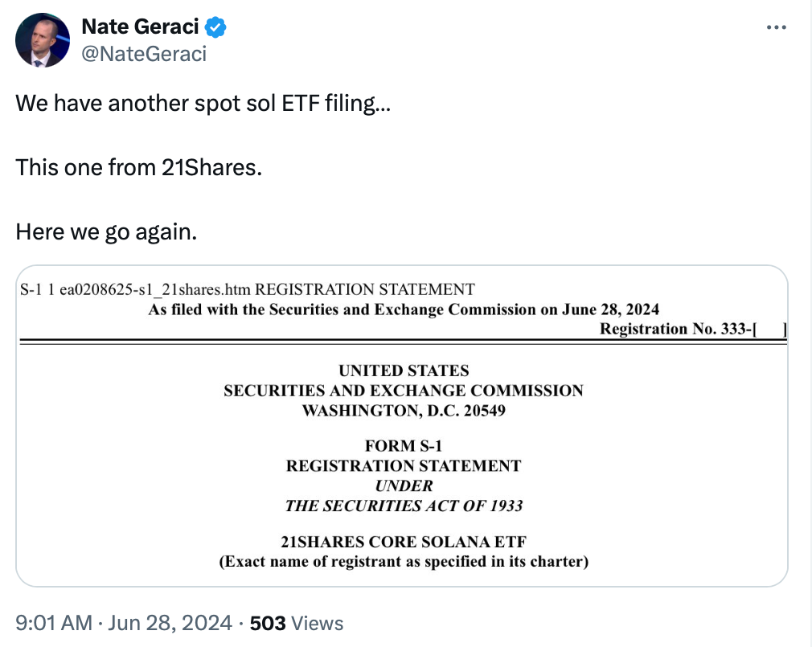Select the "Here we go again." line

pyautogui.click(x=106, y=232)
